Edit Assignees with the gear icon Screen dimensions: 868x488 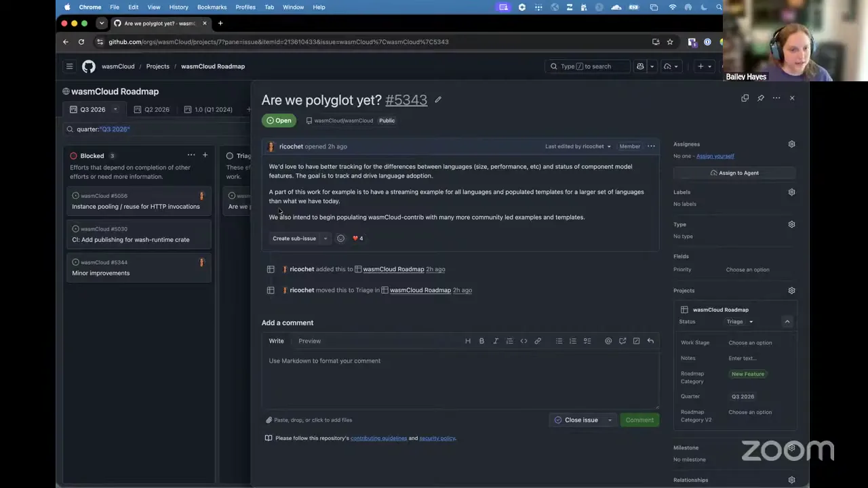[x=791, y=144]
